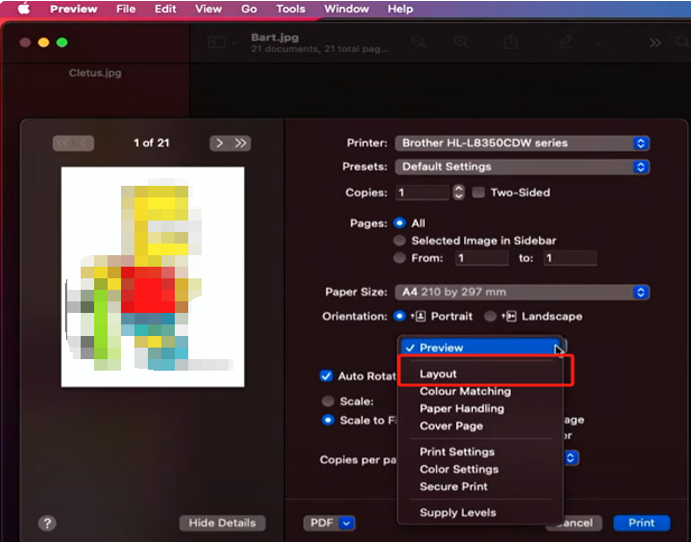
Task: Click the zoom out toolbar icon
Action: [419, 42]
